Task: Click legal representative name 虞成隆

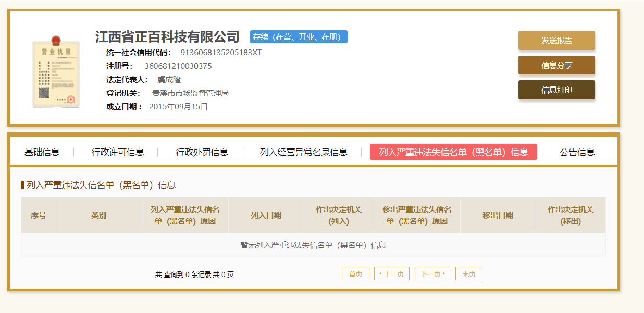Action: pos(169,80)
